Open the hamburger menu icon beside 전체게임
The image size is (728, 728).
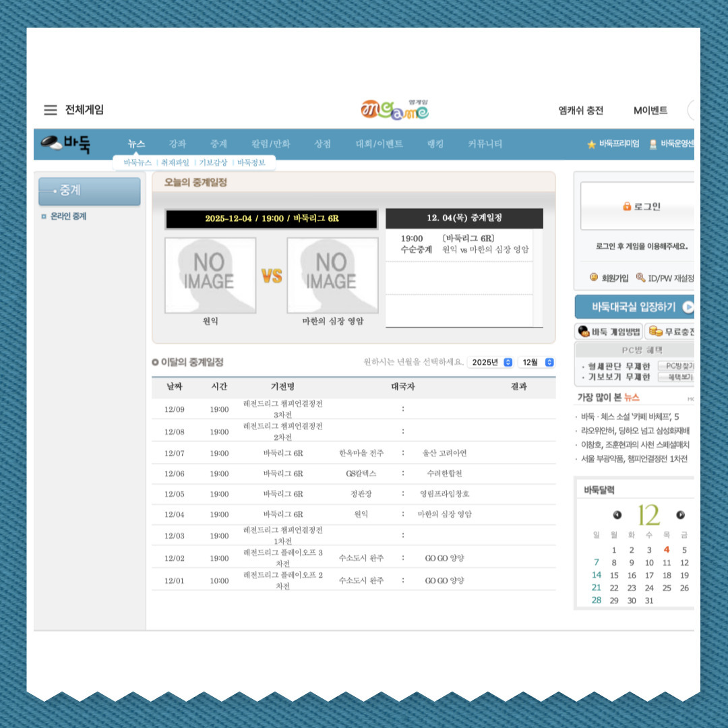click(x=50, y=110)
